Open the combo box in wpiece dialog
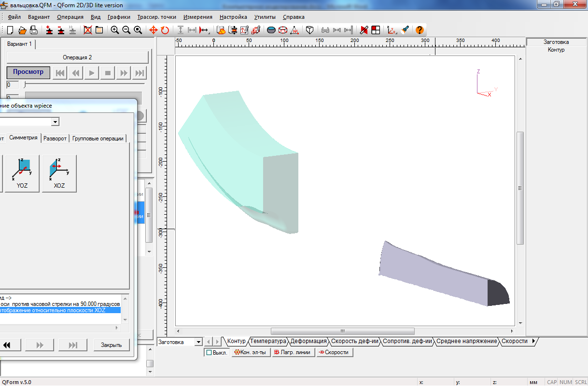588x386 pixels. [56, 122]
